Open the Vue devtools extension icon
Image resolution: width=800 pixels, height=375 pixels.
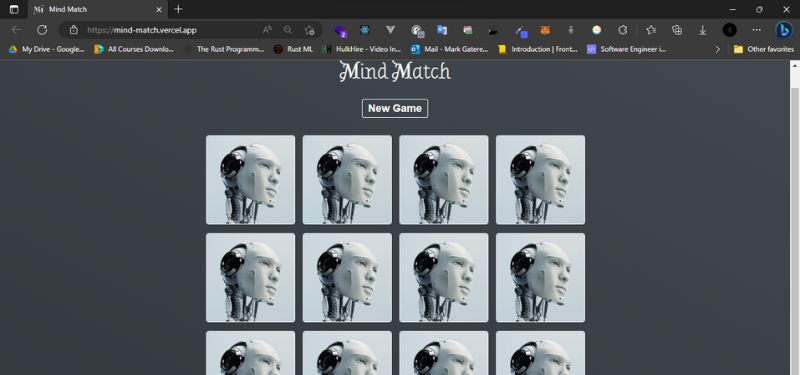click(390, 30)
